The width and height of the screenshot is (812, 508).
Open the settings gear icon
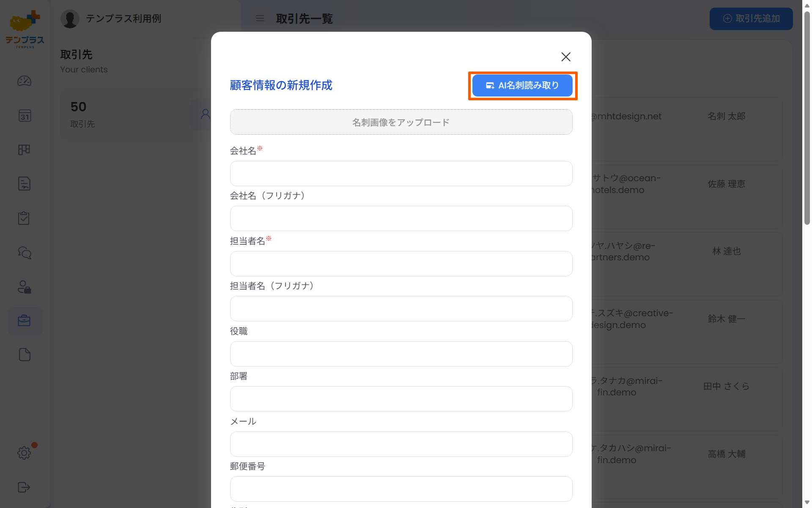click(25, 453)
